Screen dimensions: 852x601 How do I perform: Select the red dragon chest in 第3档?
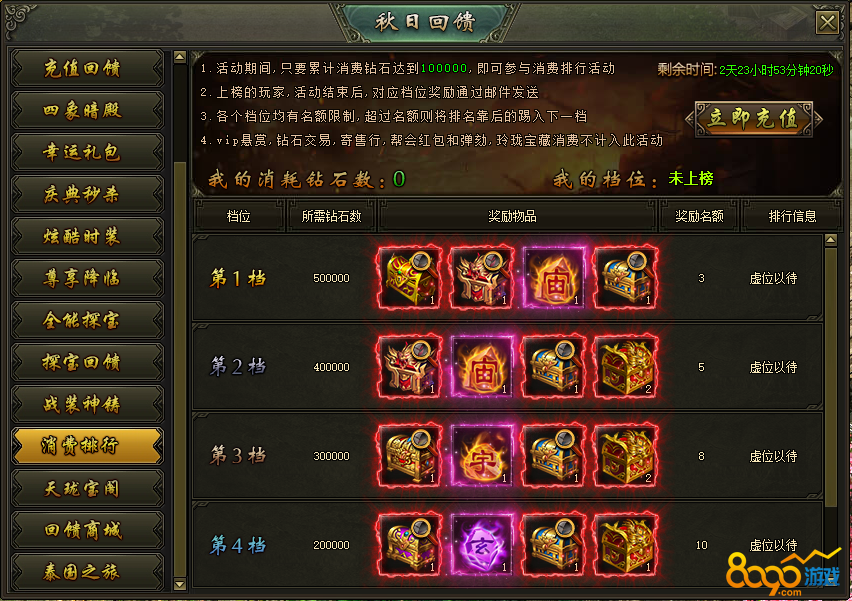pos(626,455)
